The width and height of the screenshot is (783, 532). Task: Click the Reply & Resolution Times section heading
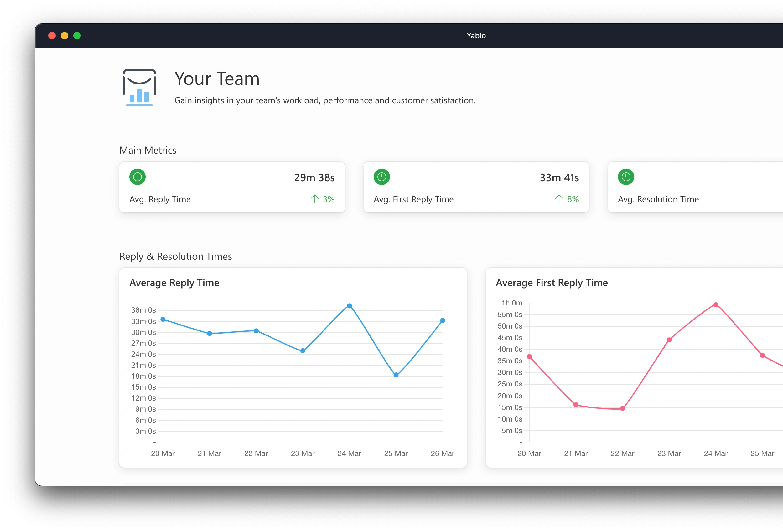[x=175, y=256]
